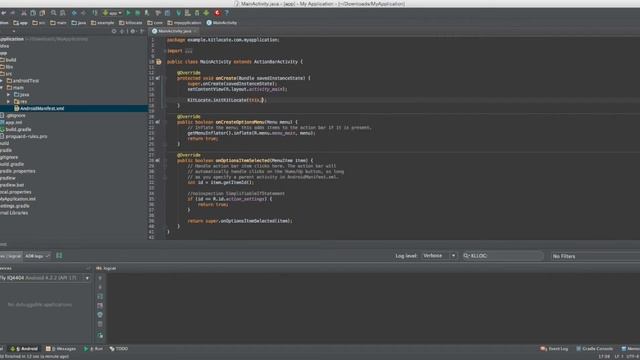This screenshot has width=640, height=360.
Task: Select the app breadcrumb
Action: coord(20,23)
